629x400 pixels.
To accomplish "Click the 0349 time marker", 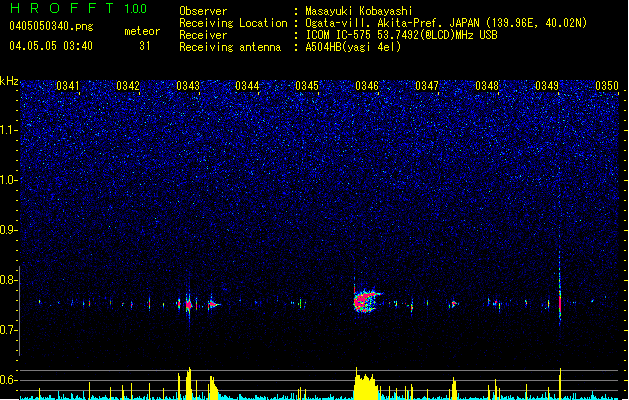I will [547, 85].
